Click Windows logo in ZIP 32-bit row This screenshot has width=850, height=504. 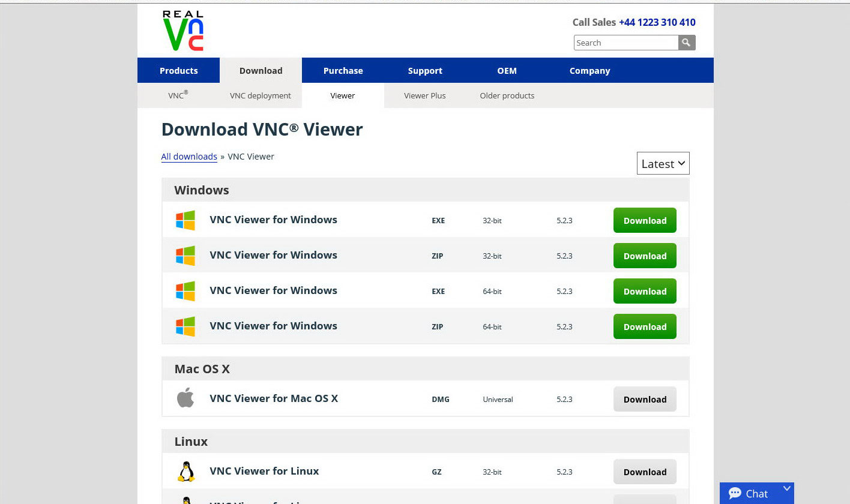[185, 256]
